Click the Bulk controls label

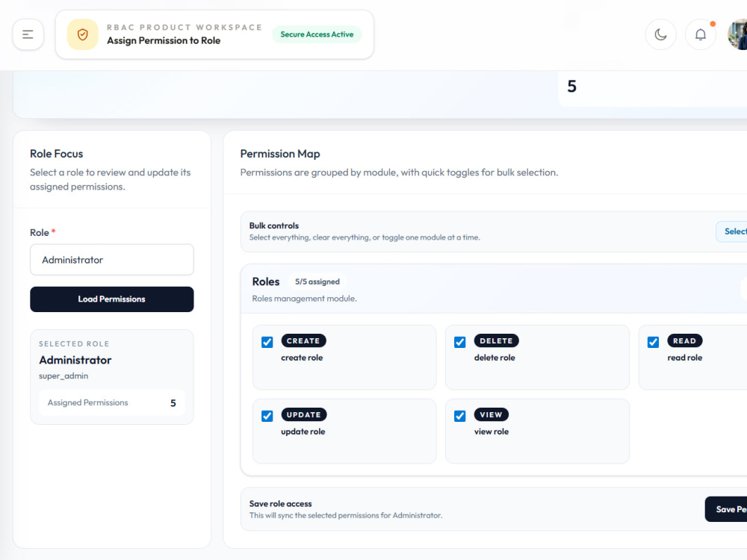coord(274,225)
